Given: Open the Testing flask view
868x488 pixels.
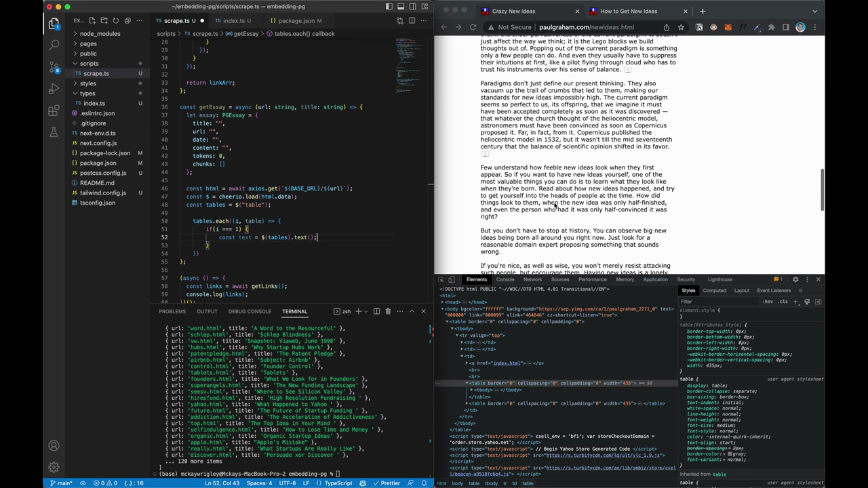Looking at the screenshot, I should tap(54, 132).
